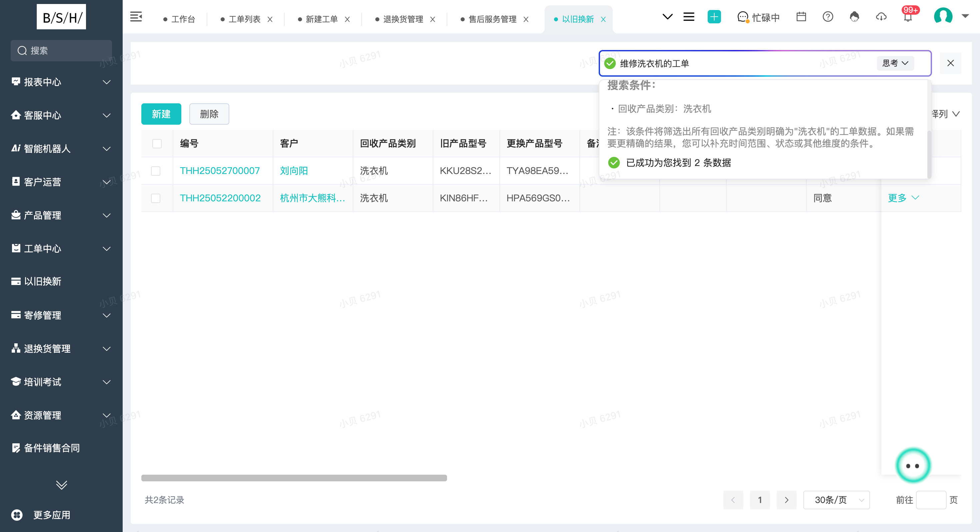Click the 退换货管理 sidebar icon
This screenshot has width=980, height=532.
(16, 348)
